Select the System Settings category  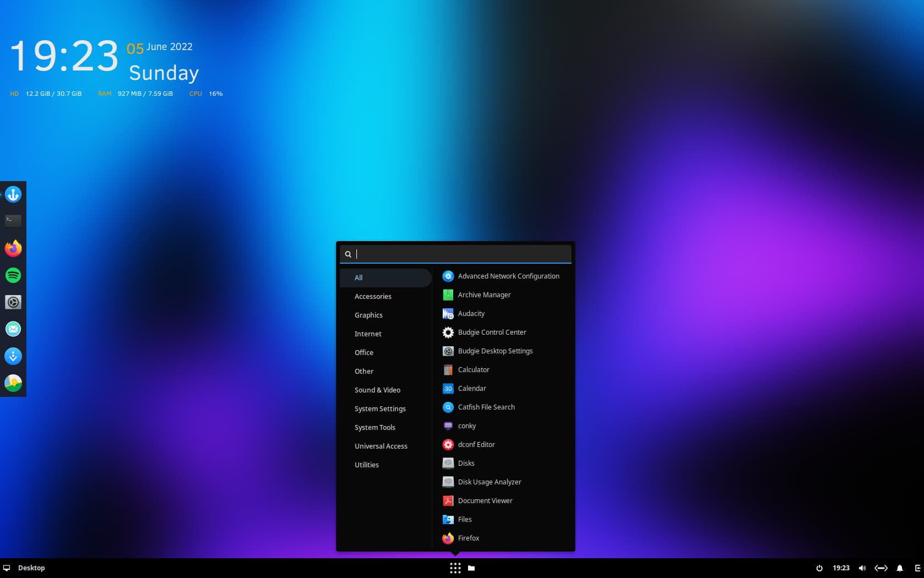pos(386,409)
